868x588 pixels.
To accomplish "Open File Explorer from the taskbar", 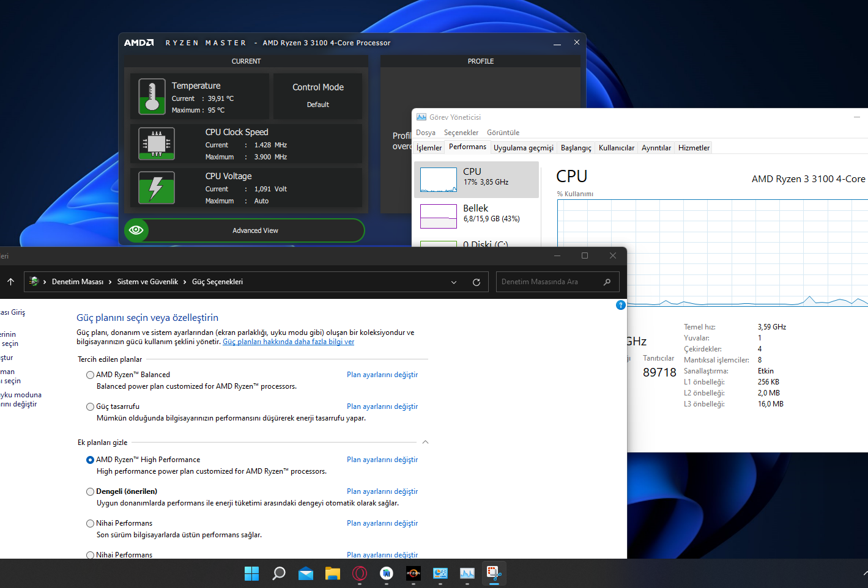I will point(332,573).
